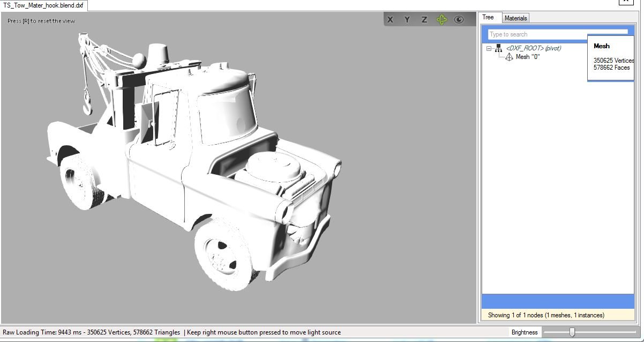This screenshot has height=342, width=644.
Task: Click the Raw Loading Time status bar text
Action: coord(91,332)
